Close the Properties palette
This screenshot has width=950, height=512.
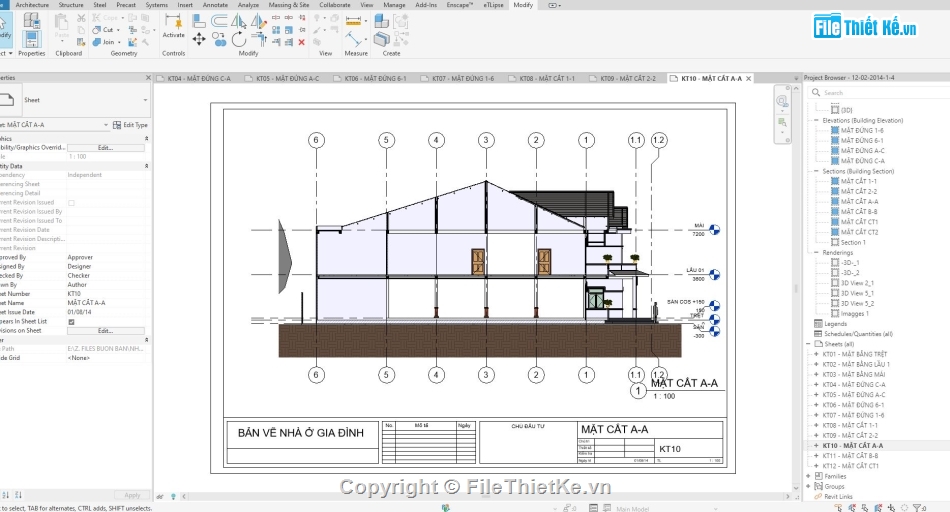click(x=148, y=78)
